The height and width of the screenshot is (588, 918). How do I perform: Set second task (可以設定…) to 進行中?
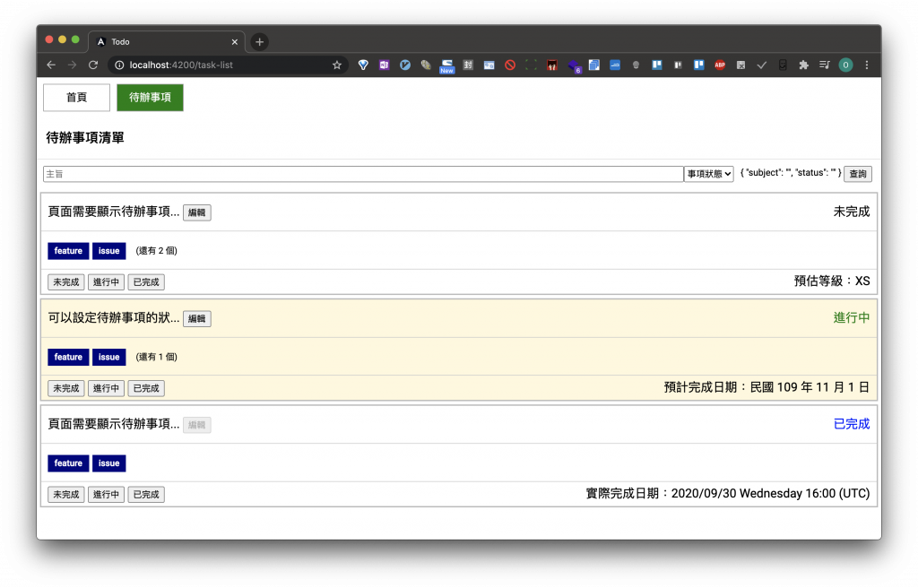pos(106,388)
